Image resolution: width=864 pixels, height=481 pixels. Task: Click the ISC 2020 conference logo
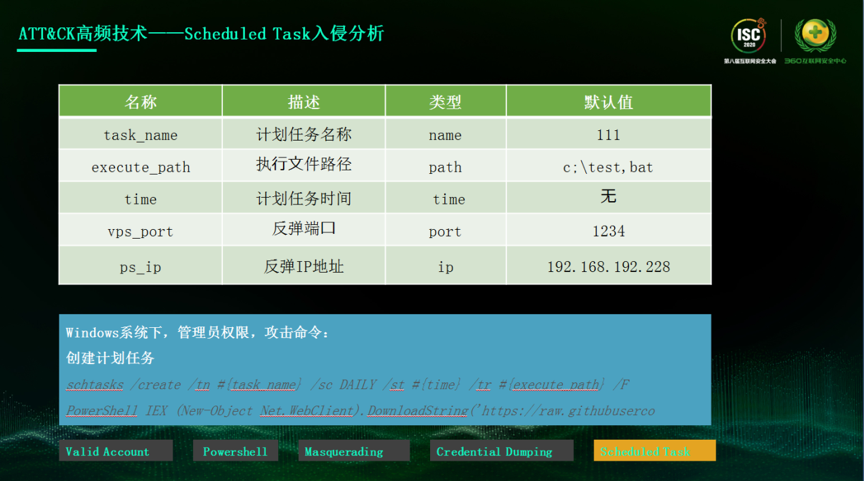point(749,41)
